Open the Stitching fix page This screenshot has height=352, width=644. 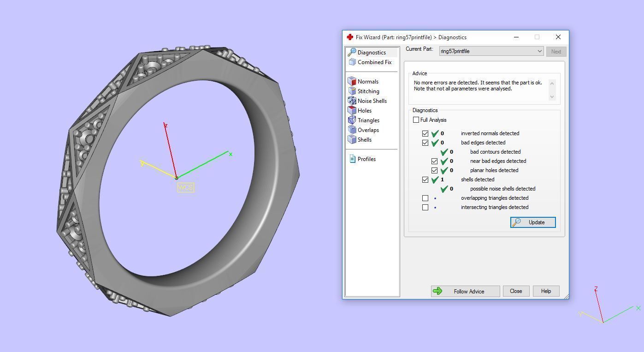click(368, 91)
